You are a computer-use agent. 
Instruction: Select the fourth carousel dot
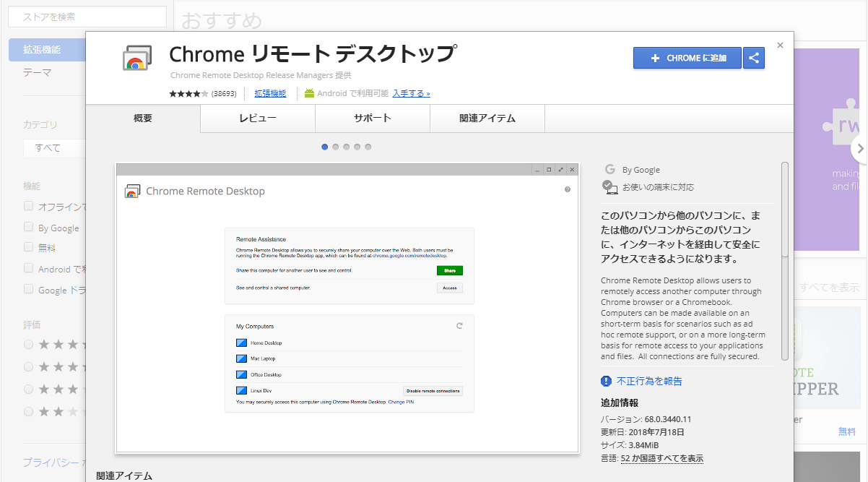[x=357, y=147]
